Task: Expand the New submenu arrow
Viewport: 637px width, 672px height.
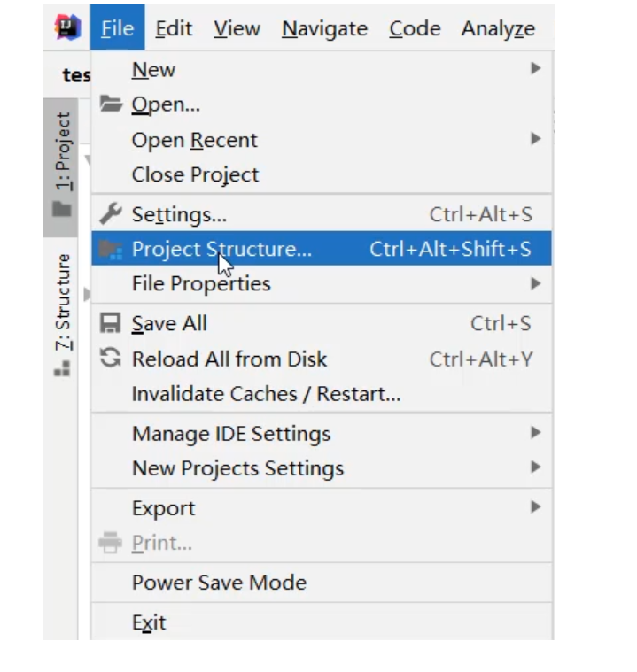Action: 535,68
